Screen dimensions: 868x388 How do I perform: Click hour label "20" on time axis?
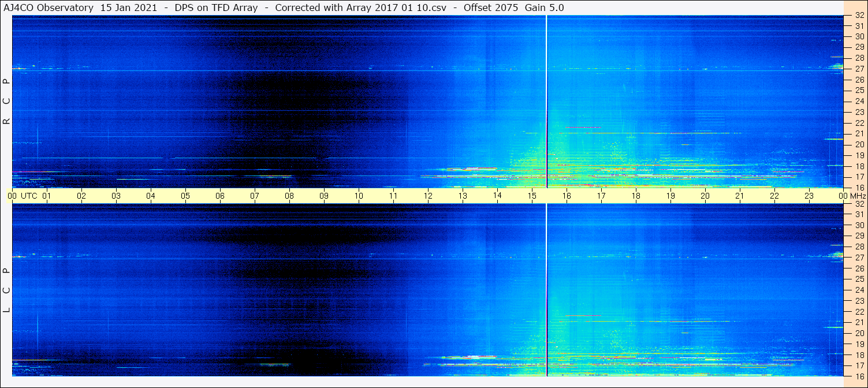(x=705, y=196)
